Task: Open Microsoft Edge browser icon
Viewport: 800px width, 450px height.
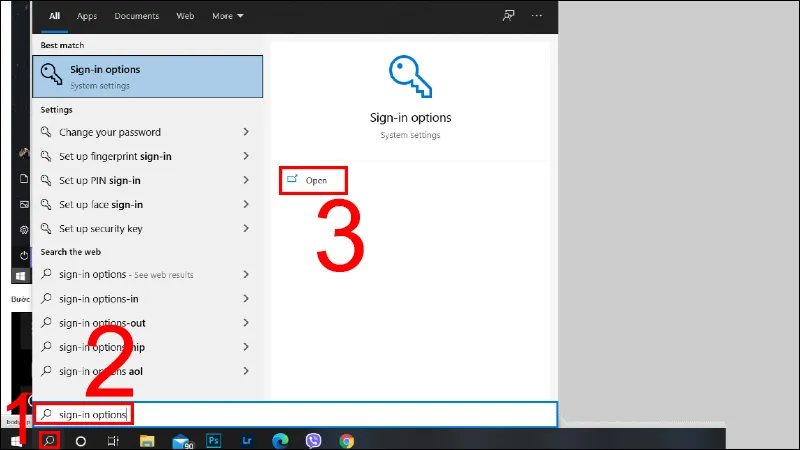Action: [280, 440]
